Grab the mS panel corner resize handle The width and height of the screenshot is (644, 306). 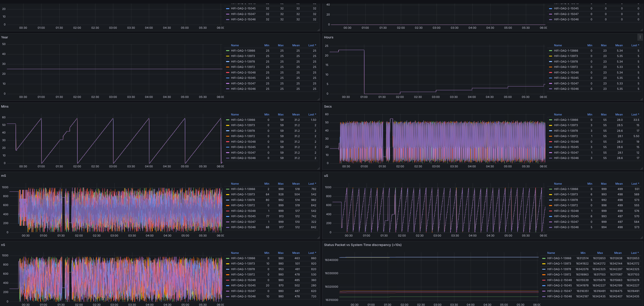pos(318,238)
